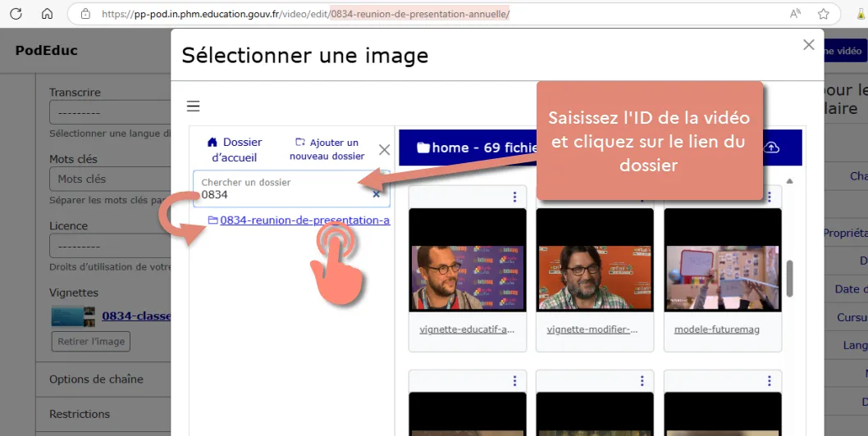Clear the folder search field
The width and height of the screenshot is (868, 436).
pos(377,194)
